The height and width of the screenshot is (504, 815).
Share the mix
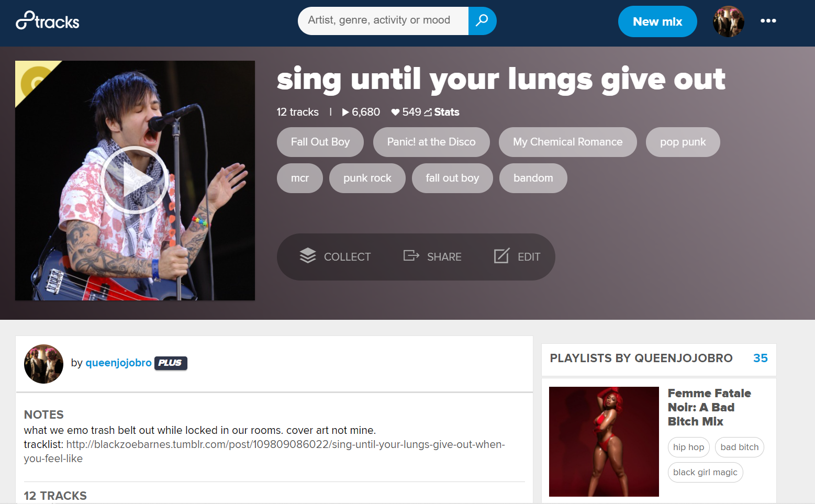[x=432, y=256]
